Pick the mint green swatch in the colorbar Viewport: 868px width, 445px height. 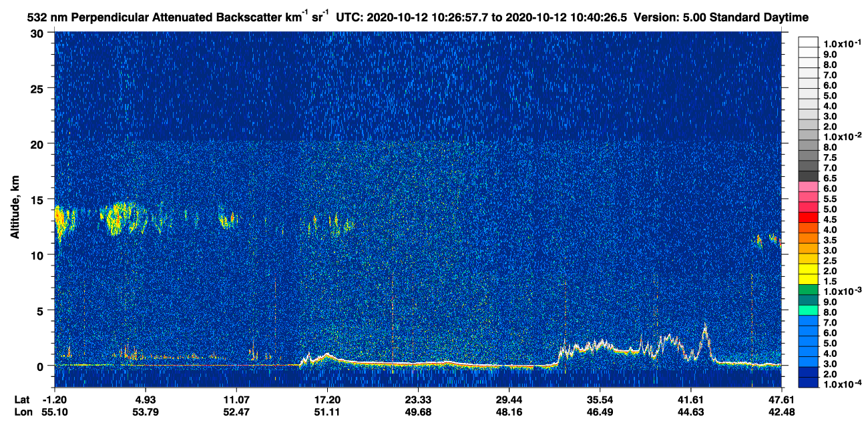tap(809, 310)
